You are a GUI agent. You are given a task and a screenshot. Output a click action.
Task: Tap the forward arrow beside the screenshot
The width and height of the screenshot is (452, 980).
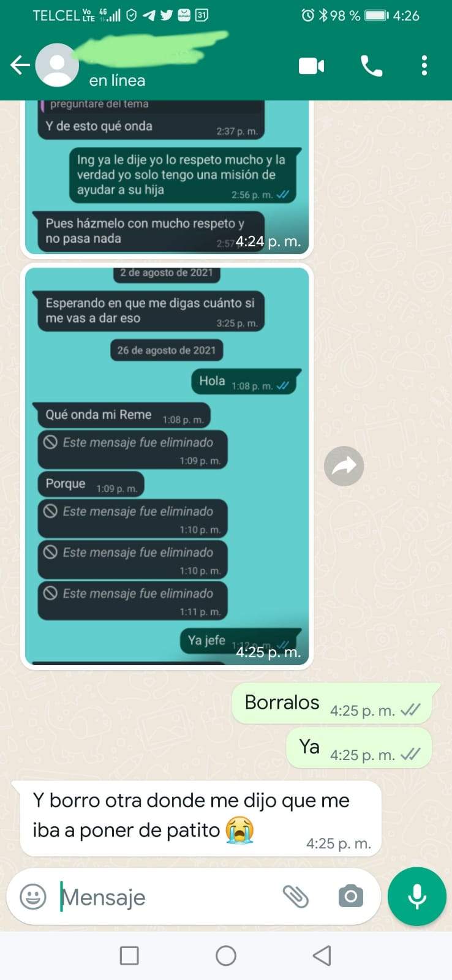[344, 466]
